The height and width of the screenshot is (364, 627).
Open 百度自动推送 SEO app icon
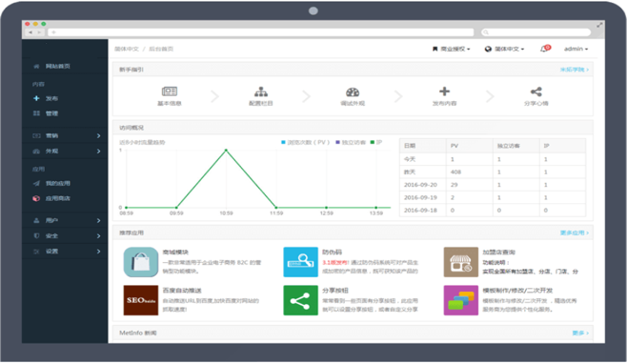pos(141,300)
